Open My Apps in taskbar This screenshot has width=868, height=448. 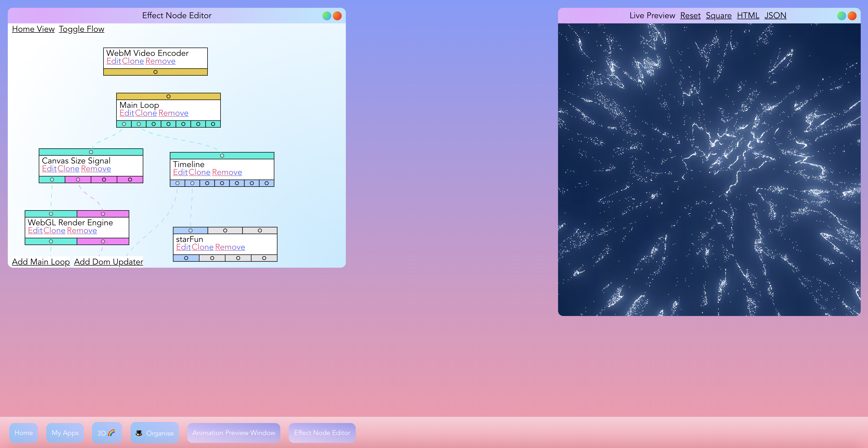tap(65, 433)
